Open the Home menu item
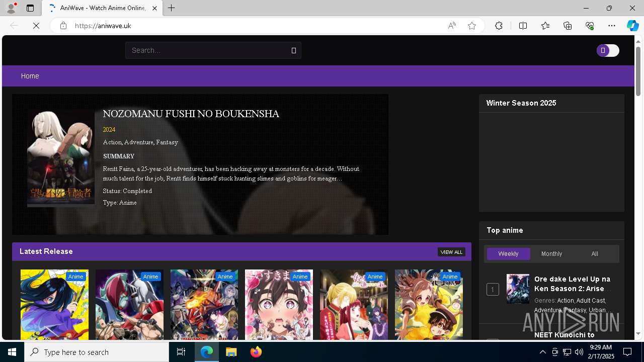 (x=30, y=76)
